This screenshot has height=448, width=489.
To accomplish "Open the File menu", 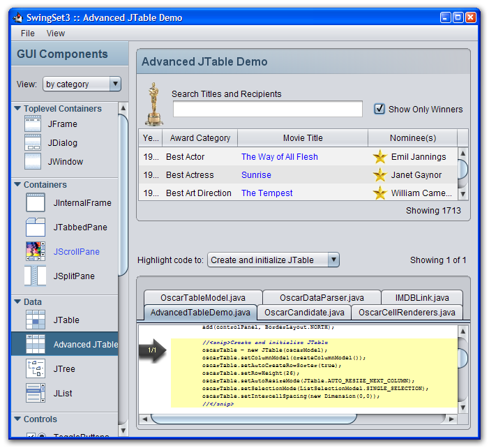I will coord(27,33).
